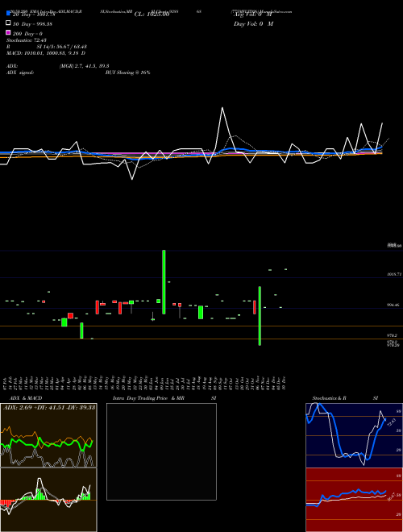Click the 'MACD: 1010.01, 1000.83, 9.18 D' readout
This screenshot has width=403, height=532.
[46, 53]
